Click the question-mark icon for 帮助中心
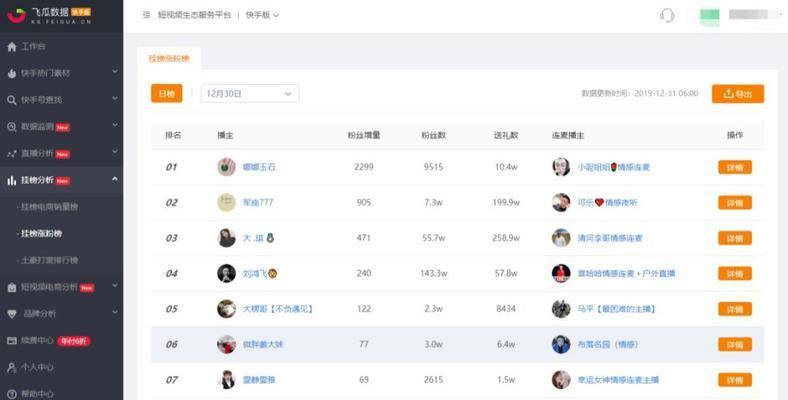Image resolution: width=788 pixels, height=400 pixels. [12, 394]
